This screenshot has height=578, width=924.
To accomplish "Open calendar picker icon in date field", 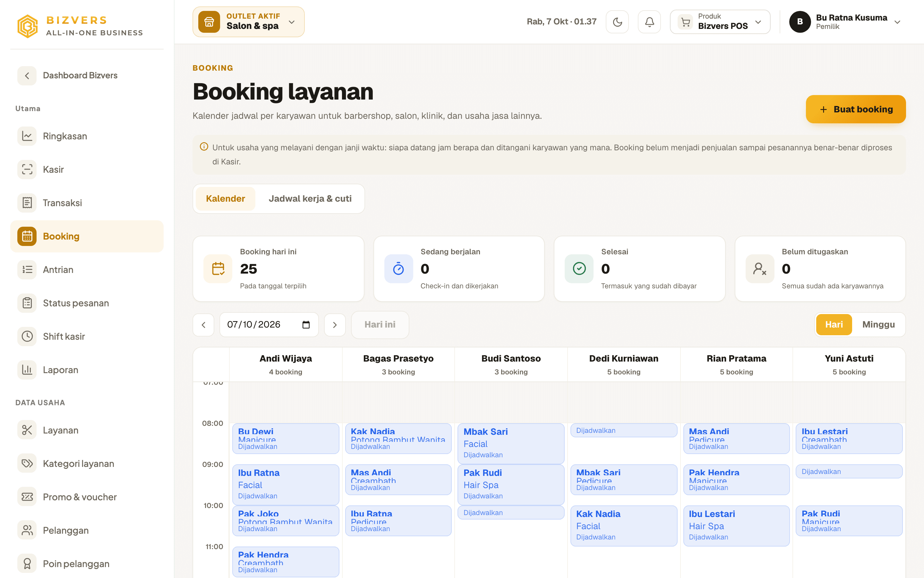I will click(x=306, y=325).
